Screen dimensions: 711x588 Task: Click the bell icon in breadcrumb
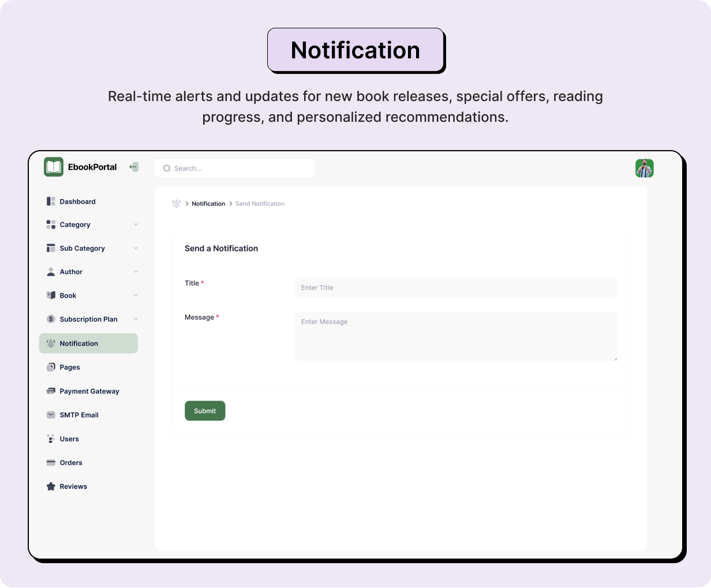177,204
